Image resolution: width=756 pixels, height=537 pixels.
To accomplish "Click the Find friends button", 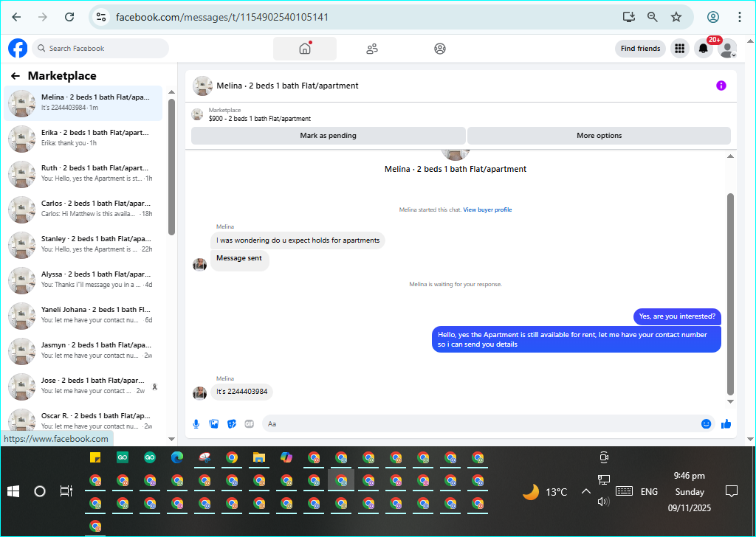I will tap(640, 48).
